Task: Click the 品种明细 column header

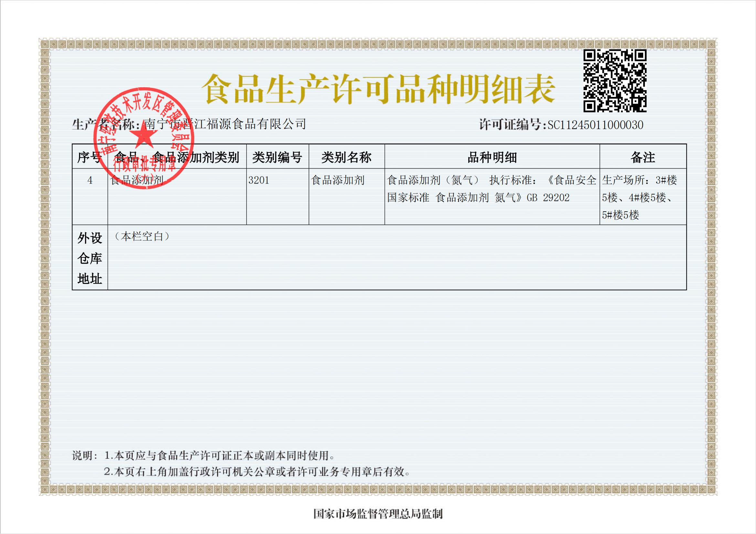Action: (x=492, y=157)
